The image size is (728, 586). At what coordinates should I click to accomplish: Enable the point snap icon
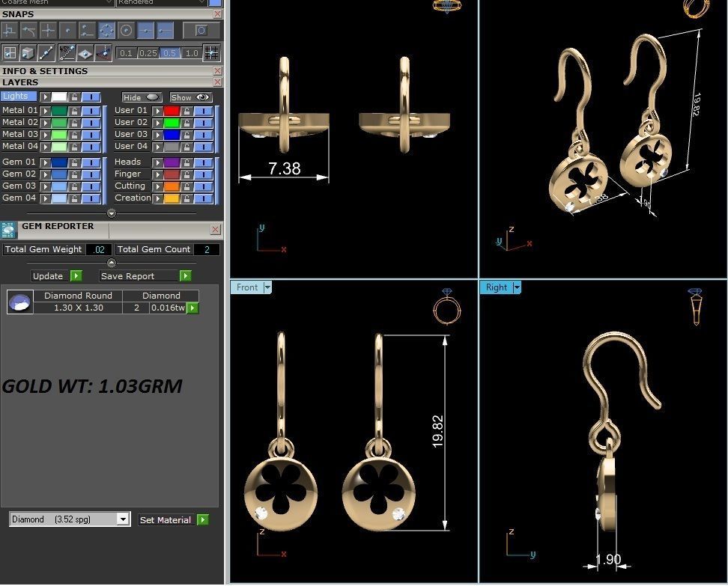click(68, 31)
